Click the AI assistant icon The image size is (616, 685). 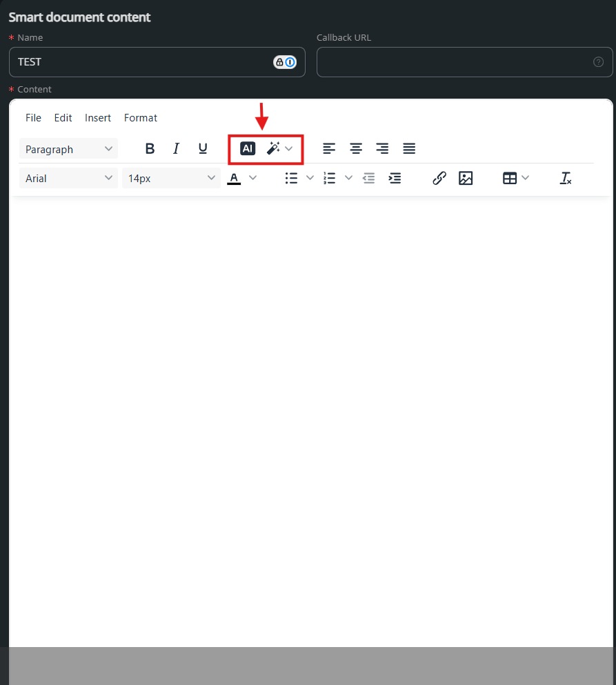point(248,148)
